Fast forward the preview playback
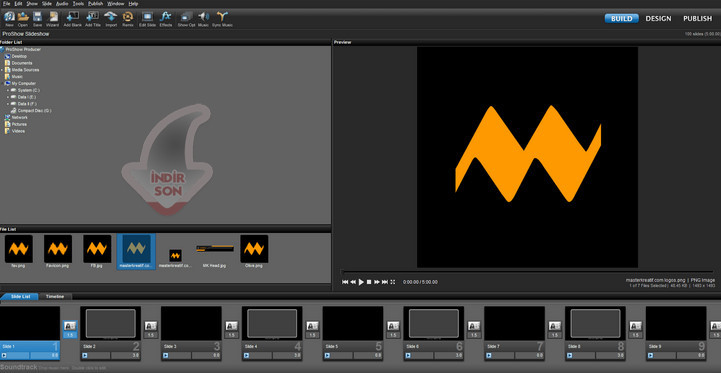Viewport: 721px width, 373px height. (x=377, y=282)
